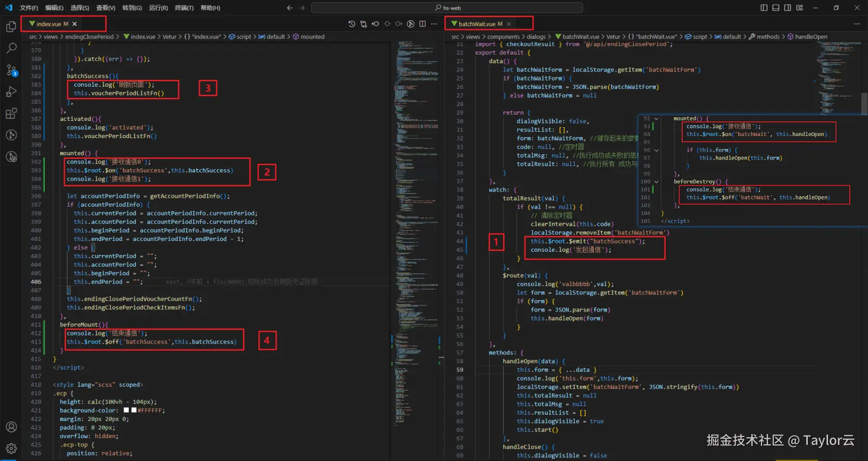
Task: Open the 编辑(E) menu
Action: coord(55,8)
